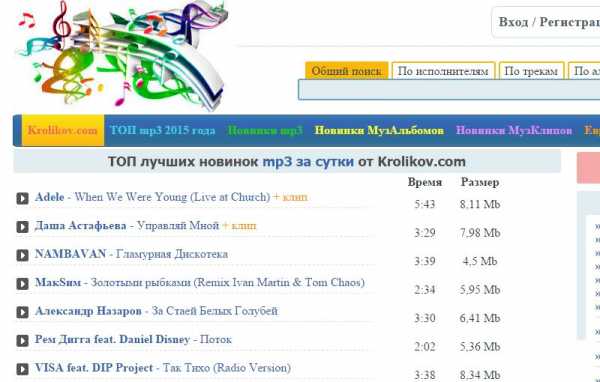This screenshot has width=600, height=382.
Task: Open ТОП mp3 2015 года menu item
Action: point(162,131)
